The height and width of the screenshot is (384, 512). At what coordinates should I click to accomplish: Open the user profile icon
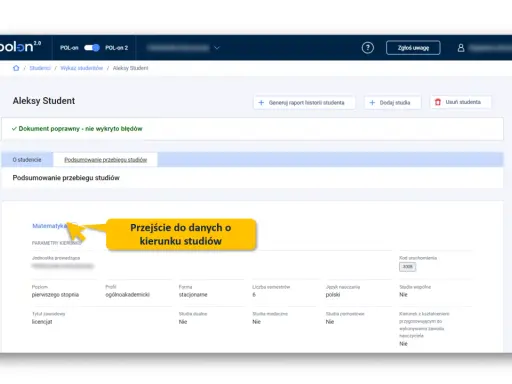[461, 48]
